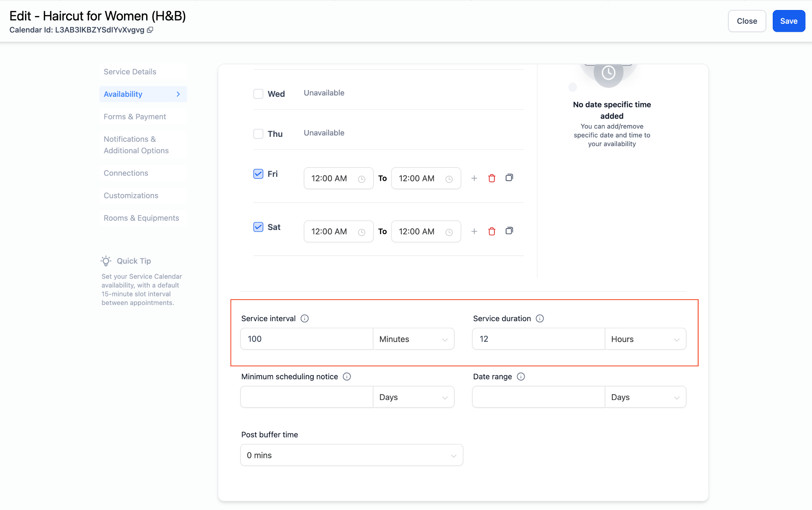Open the Service interval Minutes unit dropdown
This screenshot has height=510, width=812.
pyautogui.click(x=414, y=339)
